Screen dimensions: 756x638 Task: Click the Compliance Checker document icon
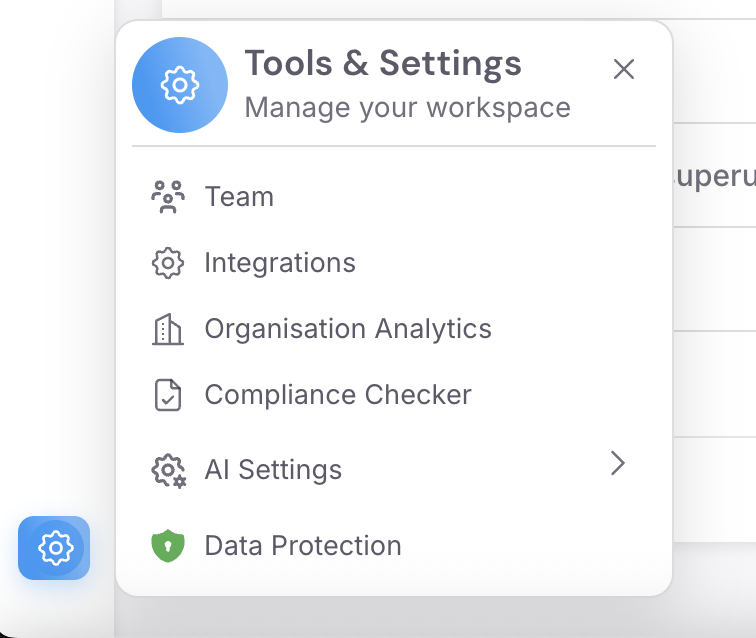pos(168,395)
